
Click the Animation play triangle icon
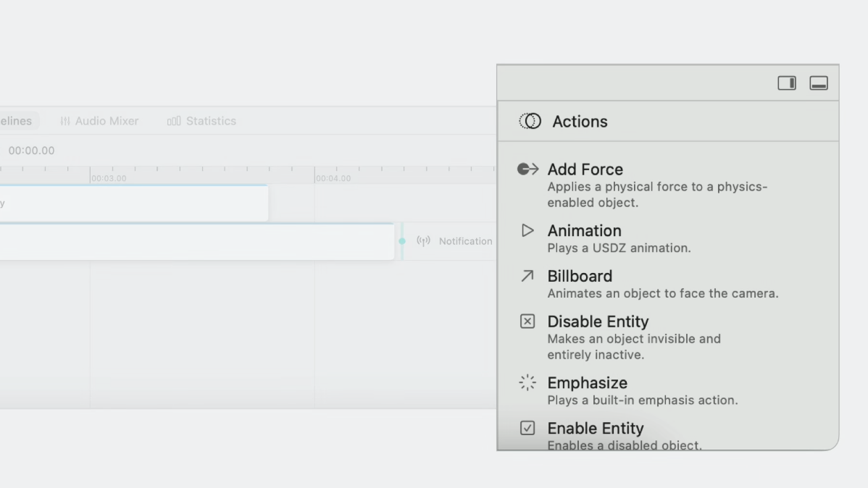(x=527, y=231)
